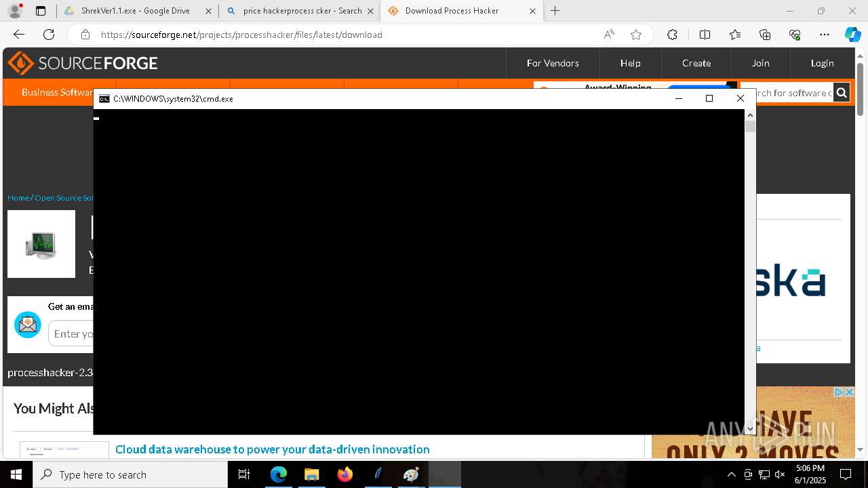Viewport: 868px width, 488px height.
Task: Click the sourceforge.net address bar URL
Action: click(x=241, y=35)
